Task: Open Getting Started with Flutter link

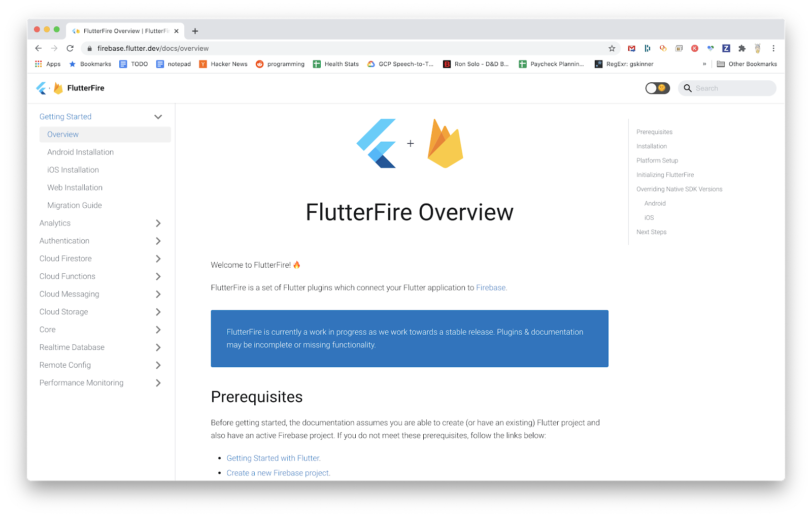Action: click(274, 458)
